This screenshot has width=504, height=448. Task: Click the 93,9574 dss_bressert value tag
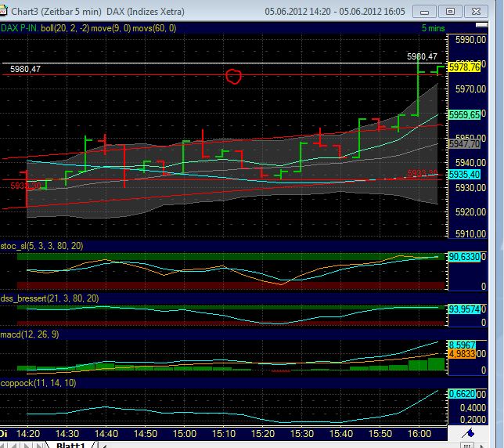[x=464, y=309]
